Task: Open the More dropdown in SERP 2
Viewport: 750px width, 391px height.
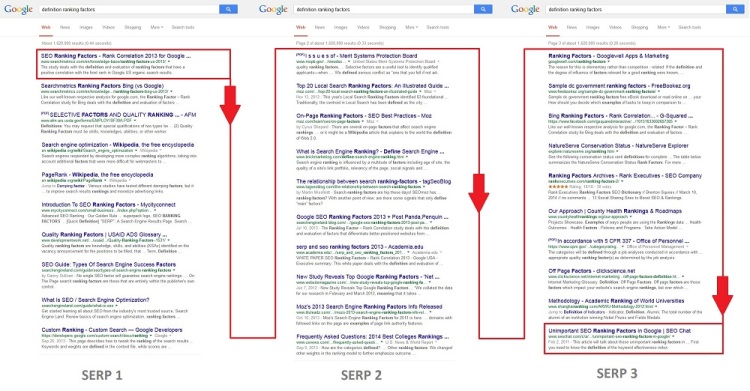Action: 411,27
